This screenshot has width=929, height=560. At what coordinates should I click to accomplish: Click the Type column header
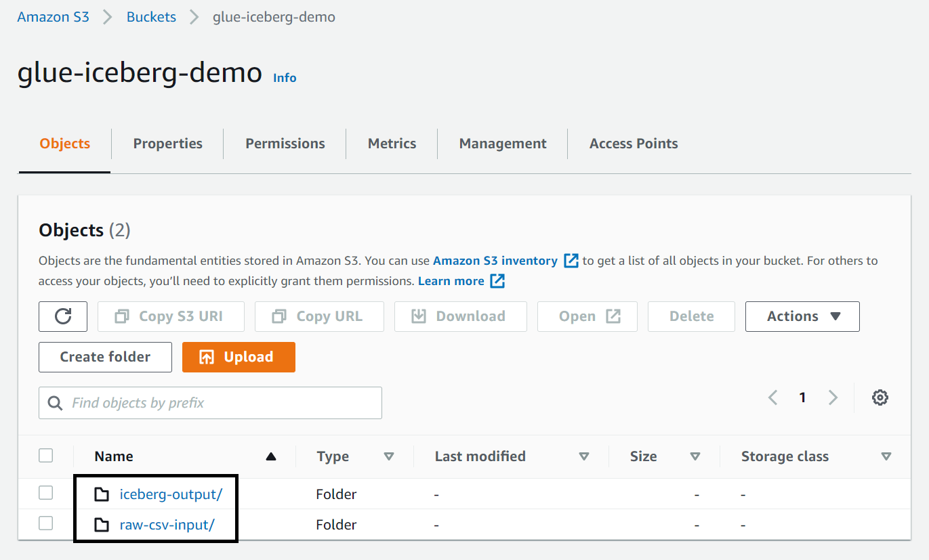coord(333,456)
